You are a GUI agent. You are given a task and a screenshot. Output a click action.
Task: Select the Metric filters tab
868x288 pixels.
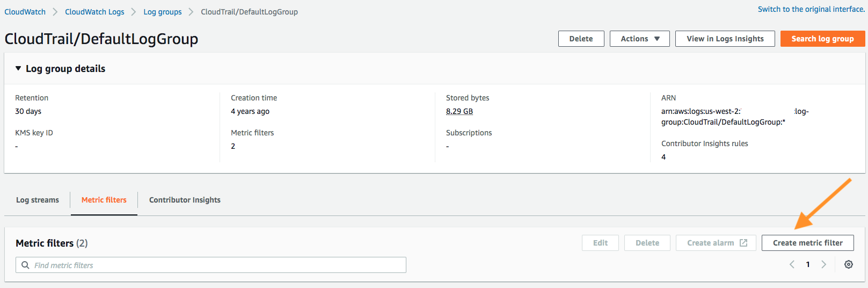coord(104,200)
